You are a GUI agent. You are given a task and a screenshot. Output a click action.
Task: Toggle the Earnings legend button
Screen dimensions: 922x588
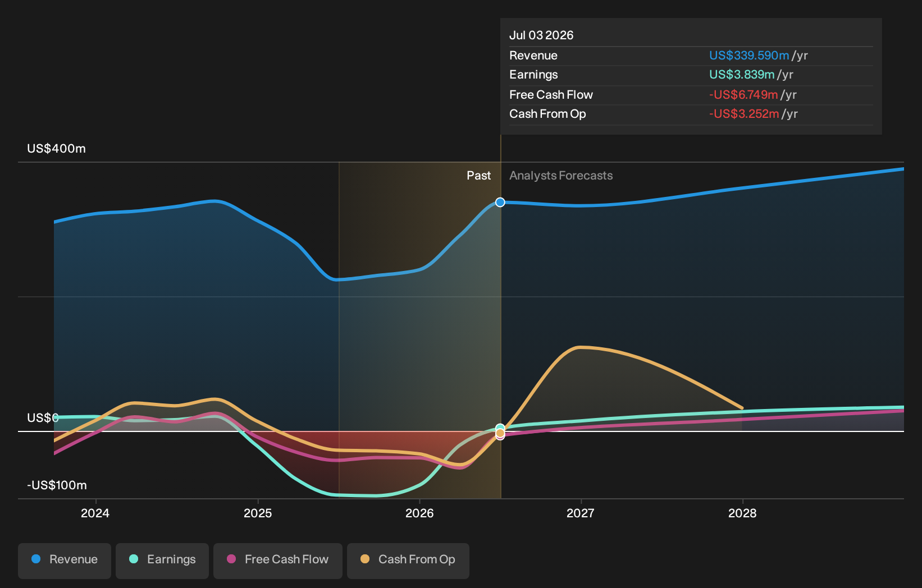click(x=162, y=561)
